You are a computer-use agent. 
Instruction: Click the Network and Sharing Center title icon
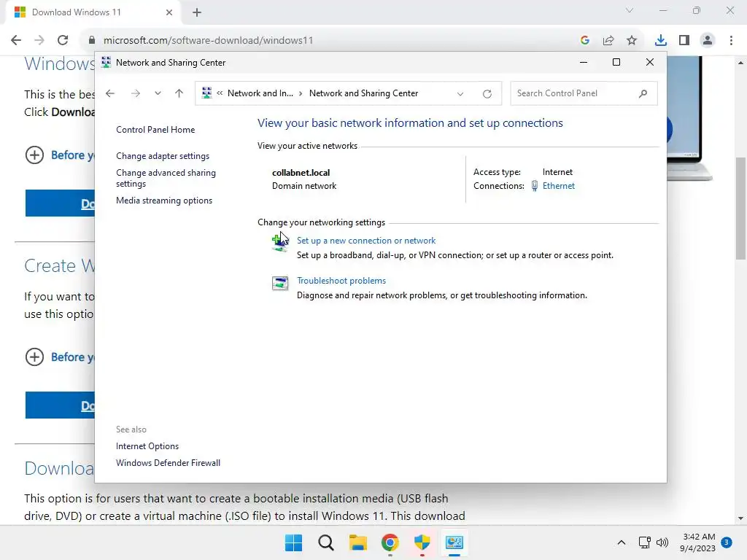[106, 63]
